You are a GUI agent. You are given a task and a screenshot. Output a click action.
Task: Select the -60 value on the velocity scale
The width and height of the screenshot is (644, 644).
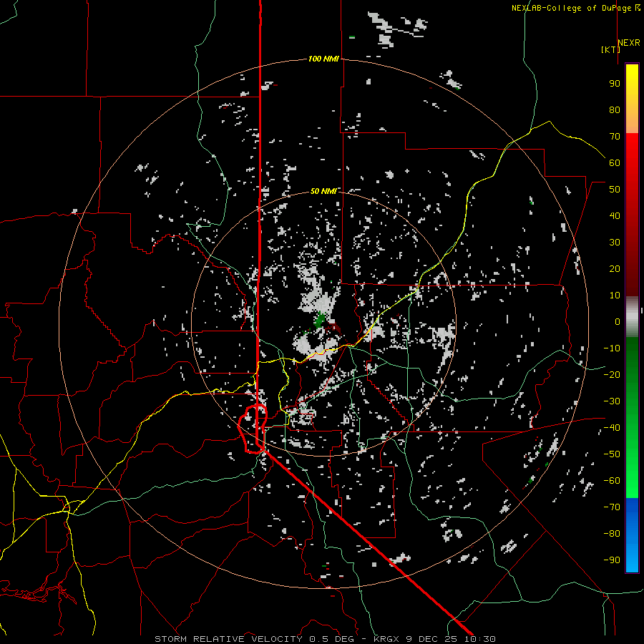coord(612,481)
